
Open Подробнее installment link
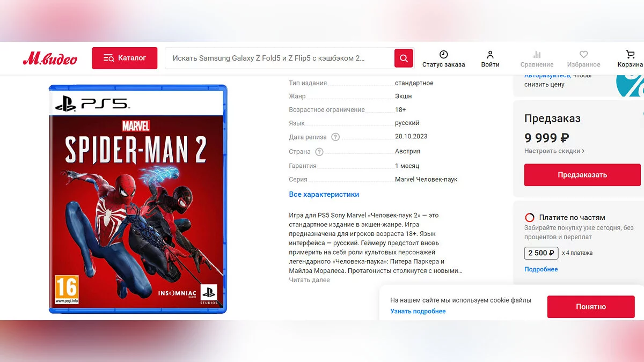coord(541,269)
